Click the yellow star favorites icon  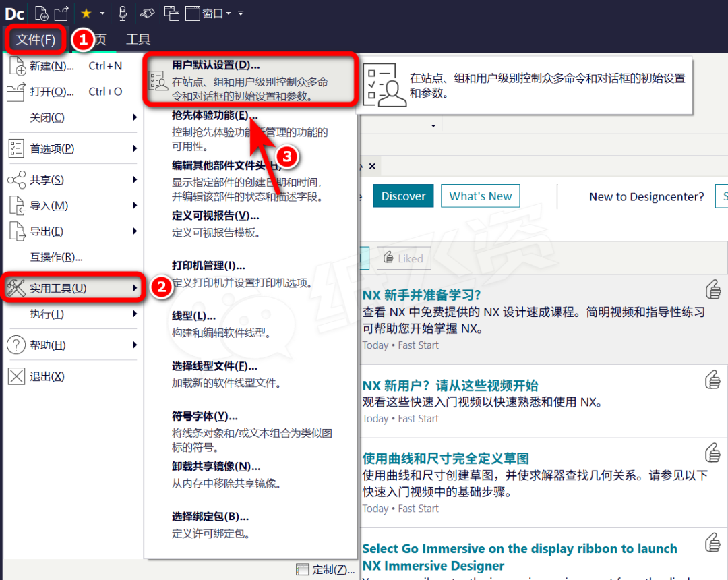tap(86, 13)
